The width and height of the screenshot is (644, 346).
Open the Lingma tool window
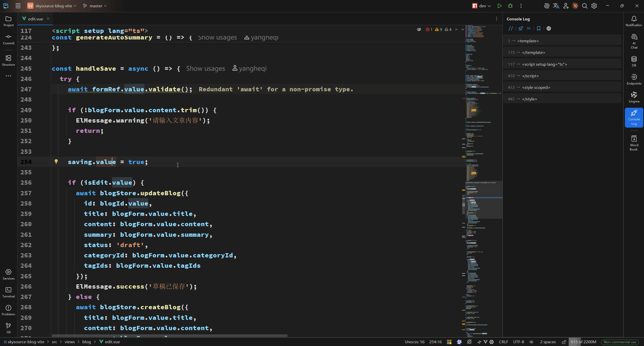click(x=634, y=97)
